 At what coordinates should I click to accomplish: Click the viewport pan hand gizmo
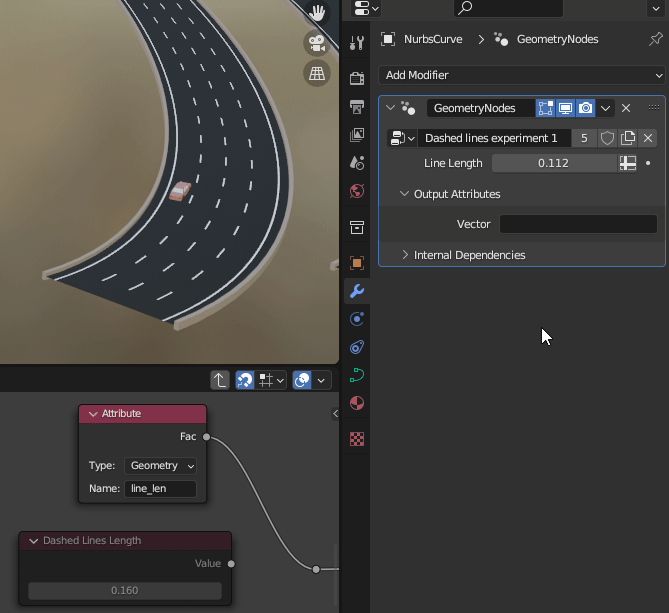coord(317,13)
